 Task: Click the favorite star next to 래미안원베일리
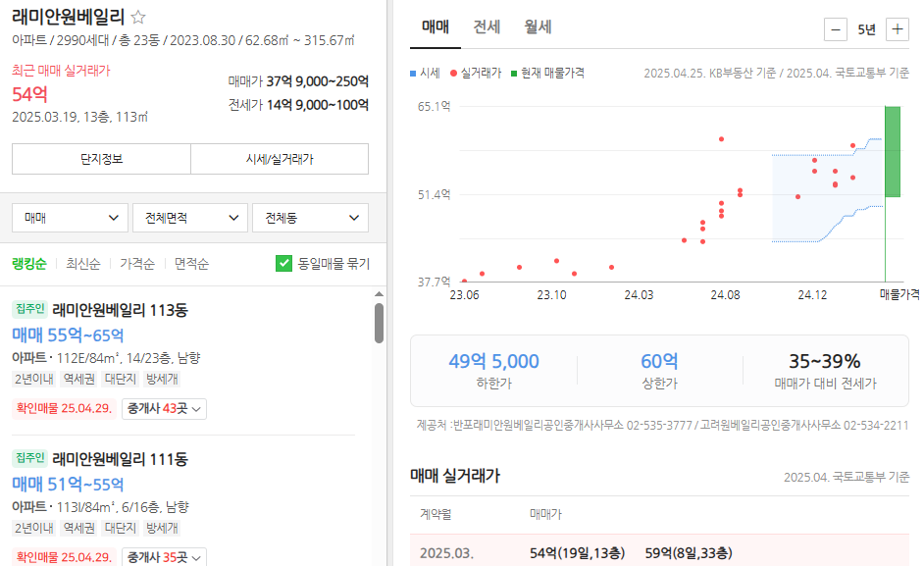click(138, 17)
